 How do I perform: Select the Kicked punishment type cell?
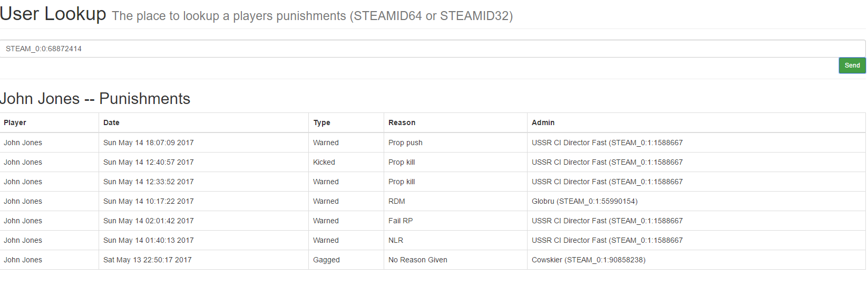[324, 162]
